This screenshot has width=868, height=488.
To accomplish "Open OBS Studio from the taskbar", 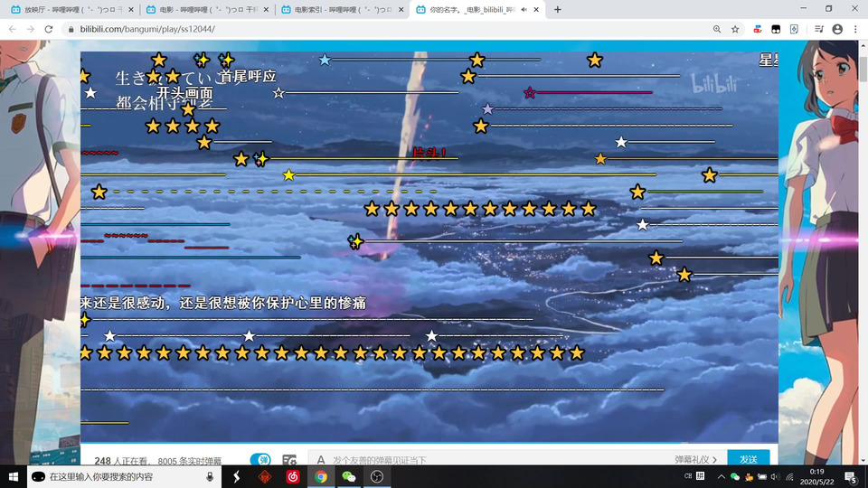I will point(377,476).
